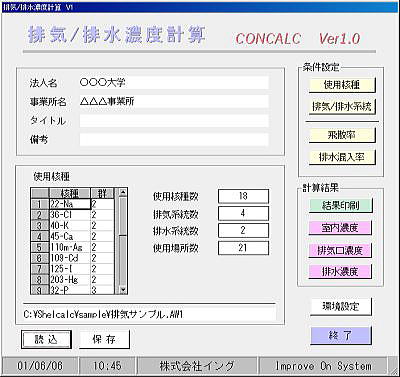The image size is (400, 377).
Task: Click the 飛散率 button
Action: [x=342, y=135]
